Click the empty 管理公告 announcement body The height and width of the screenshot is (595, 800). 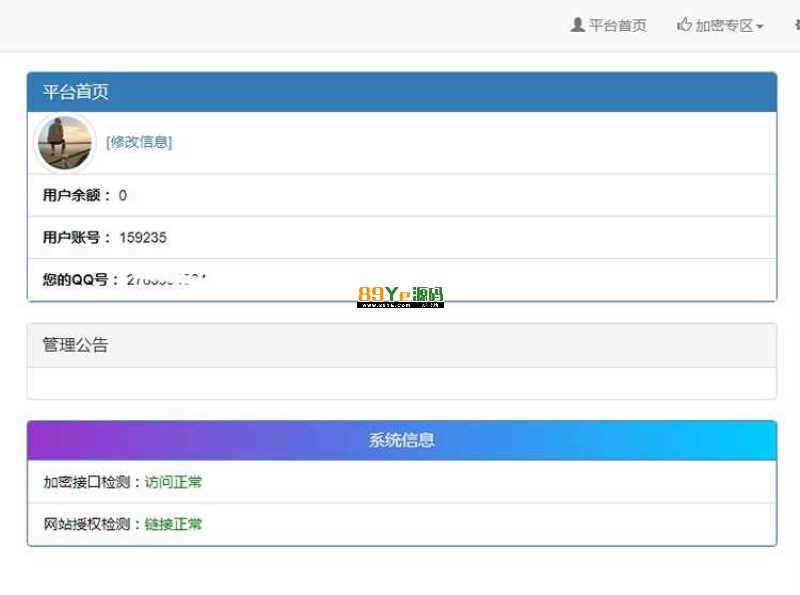(x=401, y=383)
